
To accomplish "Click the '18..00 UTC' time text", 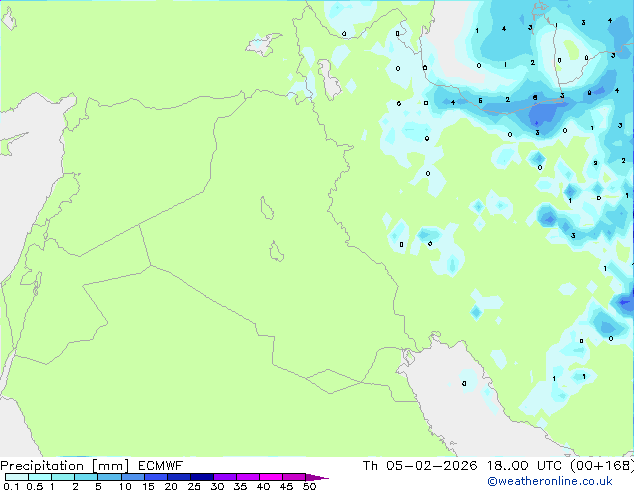I will click(x=524, y=466).
